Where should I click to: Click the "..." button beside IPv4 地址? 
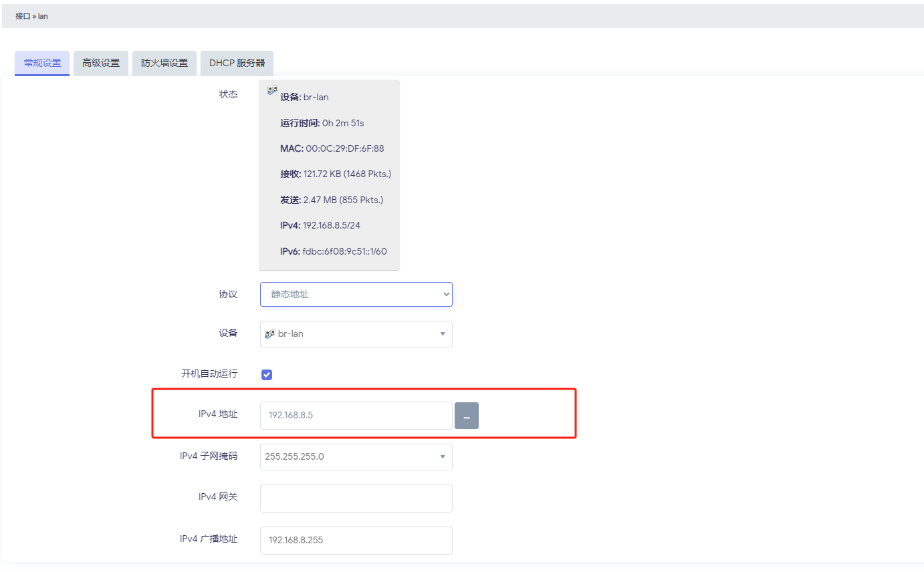click(467, 416)
